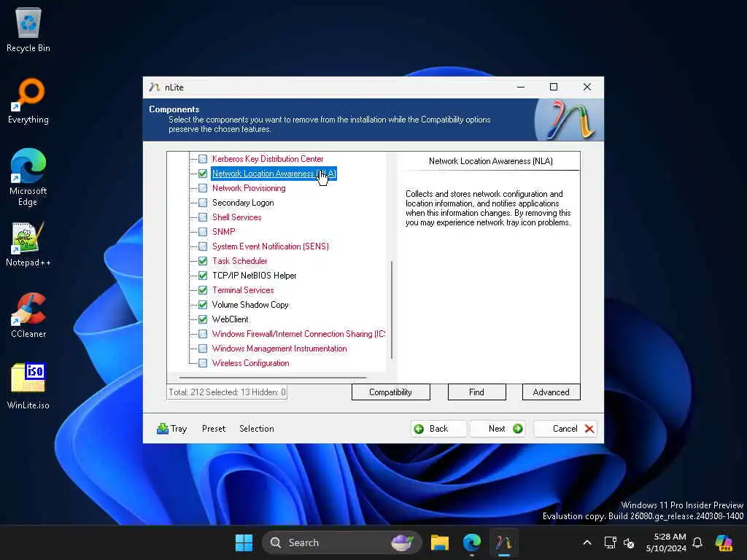
Task: Check the Windows Management Instrumentation checkbox
Action: point(203,349)
